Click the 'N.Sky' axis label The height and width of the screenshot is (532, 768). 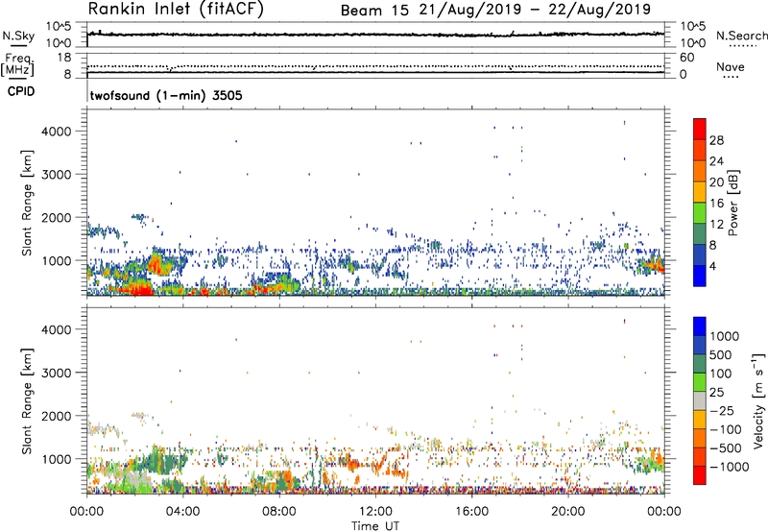[x=18, y=36]
